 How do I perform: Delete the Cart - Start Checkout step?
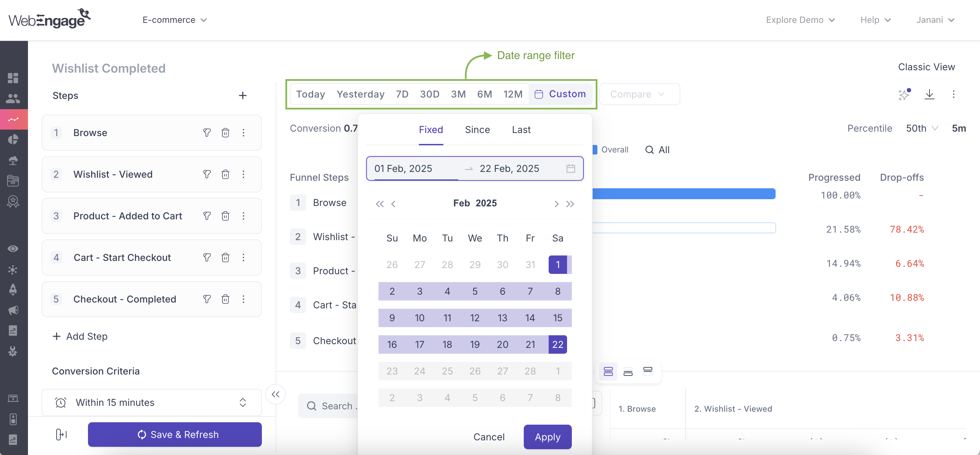pyautogui.click(x=226, y=258)
